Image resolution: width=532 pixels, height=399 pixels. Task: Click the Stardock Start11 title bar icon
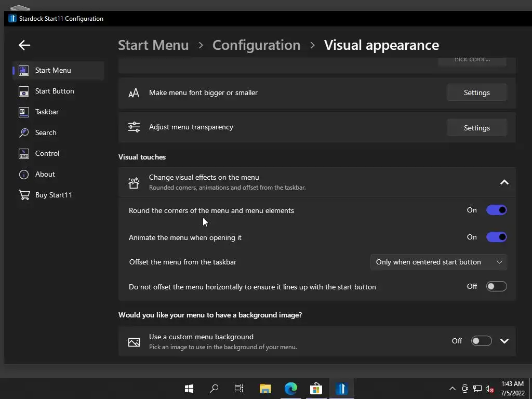click(x=12, y=18)
